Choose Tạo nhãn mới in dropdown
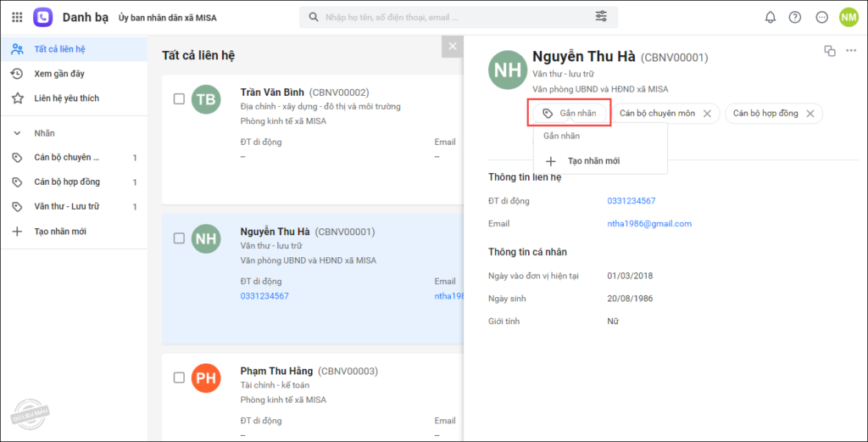 tap(593, 161)
